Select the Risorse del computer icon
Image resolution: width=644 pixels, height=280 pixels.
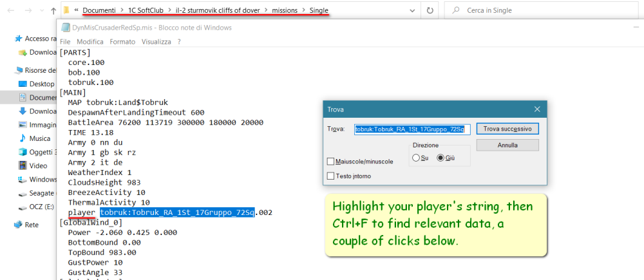pyautogui.click(x=19, y=70)
